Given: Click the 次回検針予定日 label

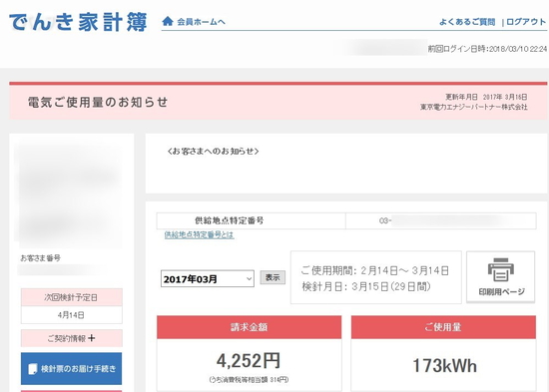Looking at the screenshot, I should tap(72, 297).
